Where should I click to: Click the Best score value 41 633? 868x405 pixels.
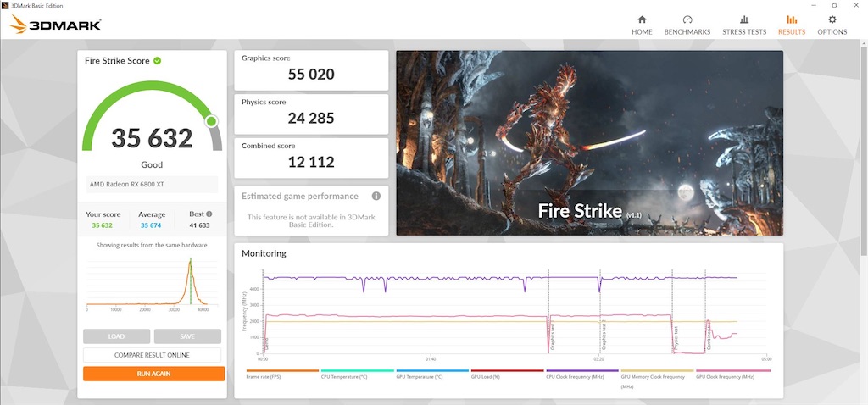click(199, 225)
